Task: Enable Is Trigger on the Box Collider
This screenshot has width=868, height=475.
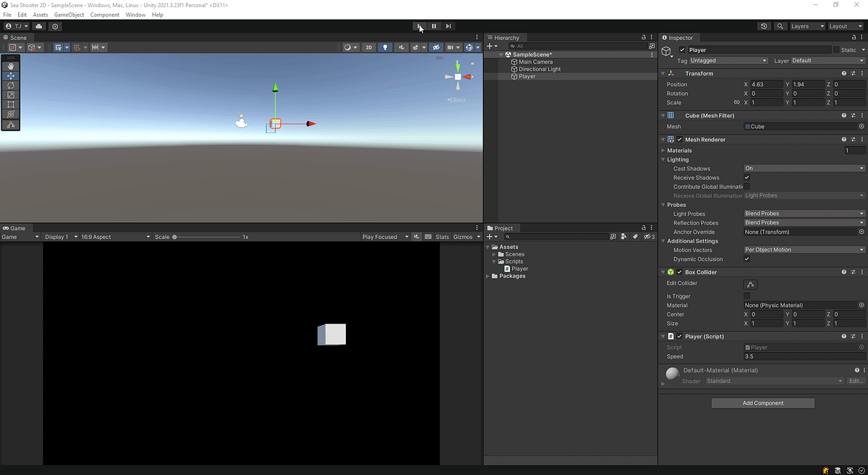Action: tap(747, 296)
